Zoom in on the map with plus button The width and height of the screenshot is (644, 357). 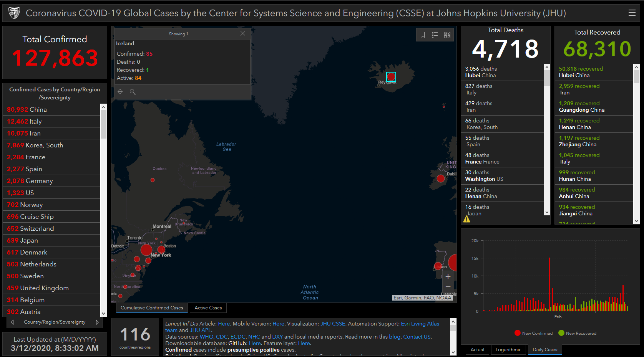448,276
